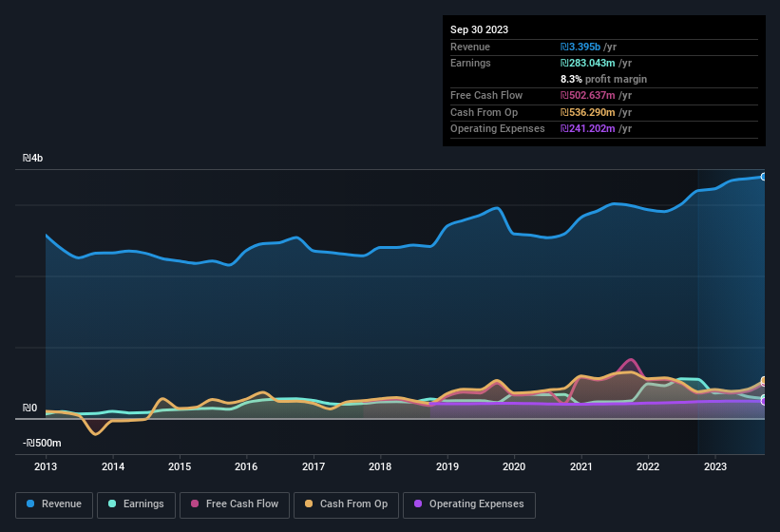The width and height of the screenshot is (780, 532).
Task: Click the Operating Expenses label in tooltip
Action: [498, 128]
